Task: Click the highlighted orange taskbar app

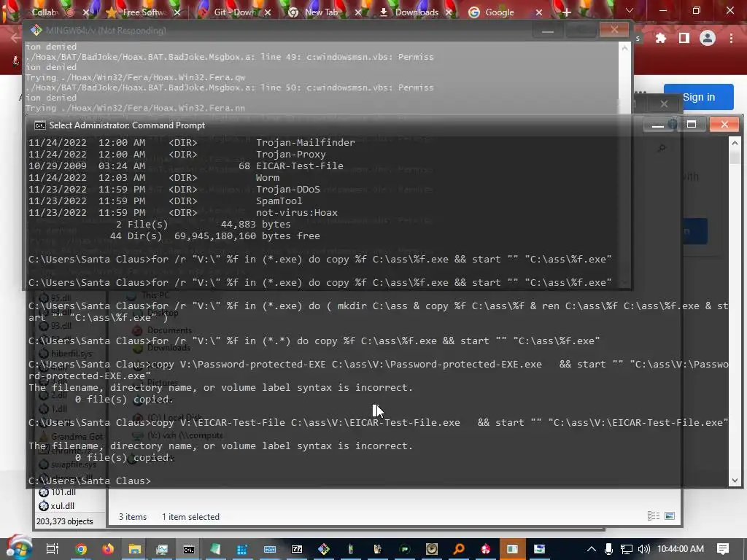Action: (513, 549)
